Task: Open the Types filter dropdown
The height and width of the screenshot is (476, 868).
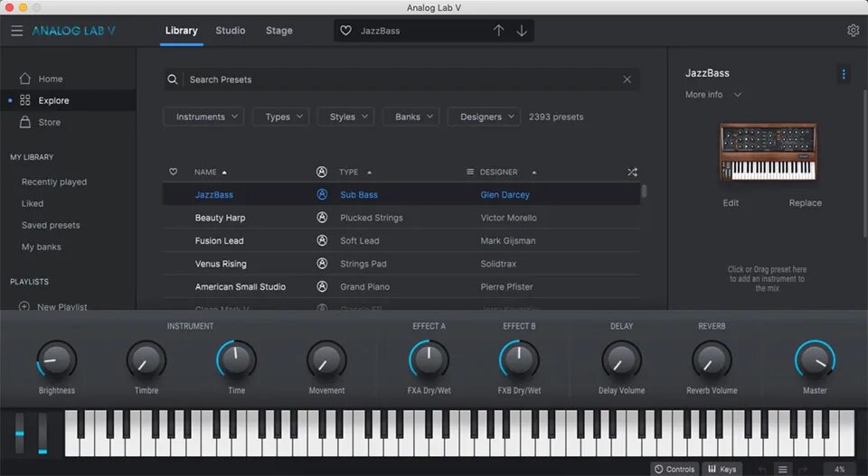Action: [x=280, y=117]
